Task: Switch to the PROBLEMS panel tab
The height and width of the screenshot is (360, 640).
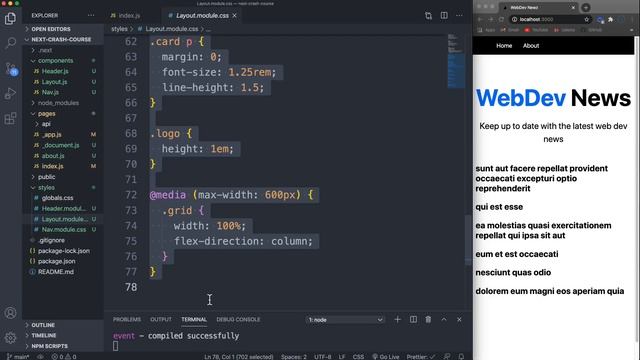Action: (x=127, y=320)
